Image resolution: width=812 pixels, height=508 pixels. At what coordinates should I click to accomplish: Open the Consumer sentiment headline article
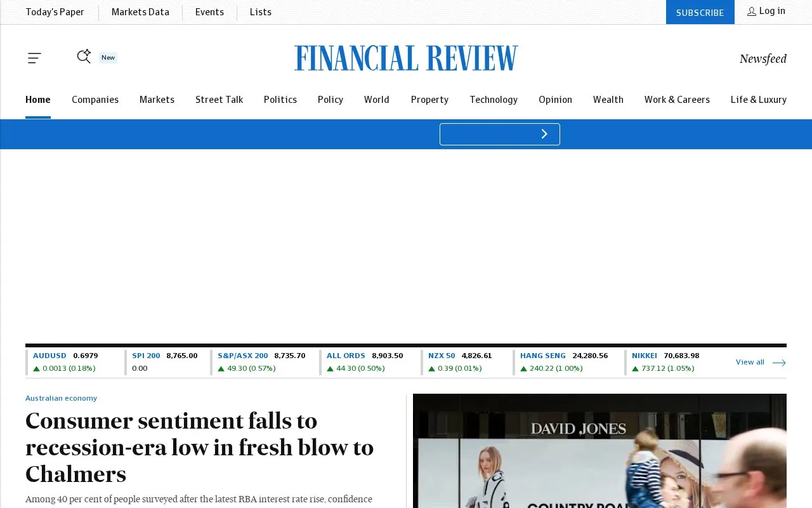tap(200, 448)
